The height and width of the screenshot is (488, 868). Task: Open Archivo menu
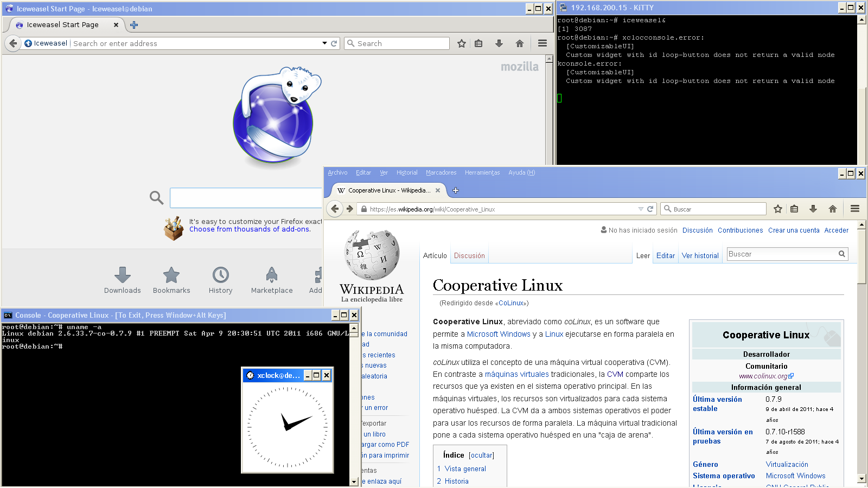coord(337,173)
